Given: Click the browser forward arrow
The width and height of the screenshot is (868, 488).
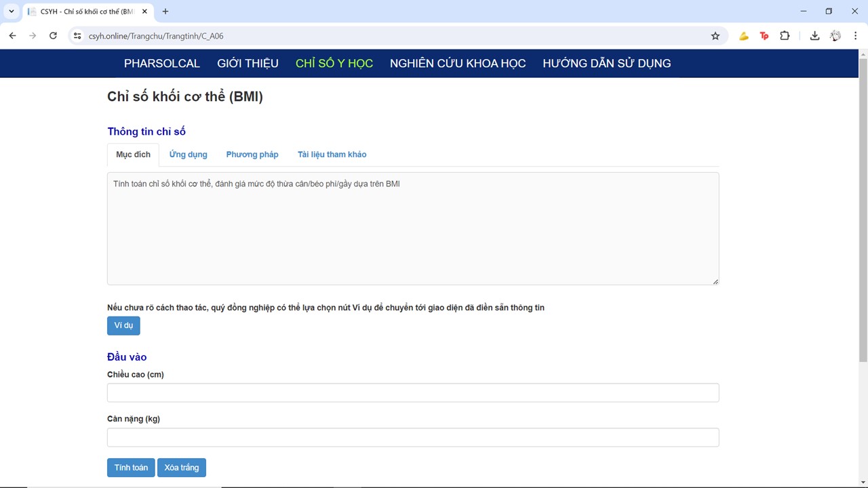Looking at the screenshot, I should click(x=33, y=36).
